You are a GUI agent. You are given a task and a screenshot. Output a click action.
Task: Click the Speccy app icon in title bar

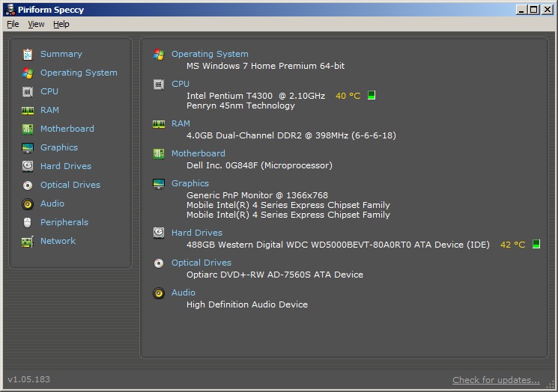(10, 10)
